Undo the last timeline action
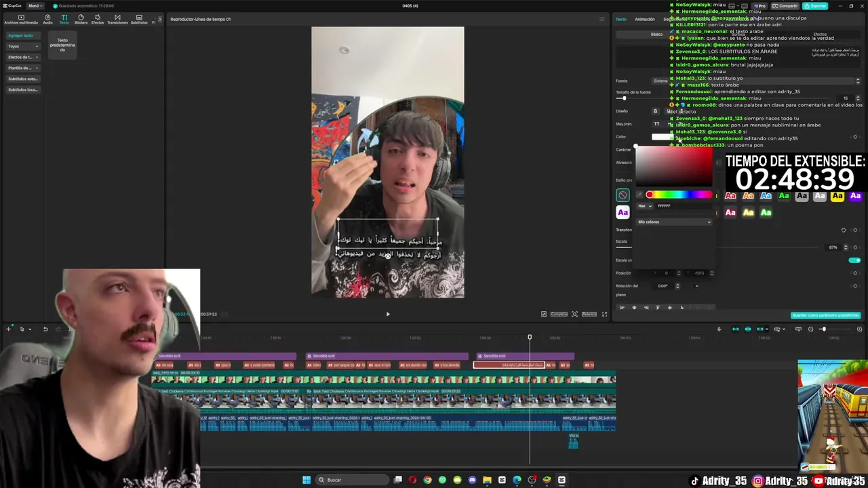 point(45,329)
